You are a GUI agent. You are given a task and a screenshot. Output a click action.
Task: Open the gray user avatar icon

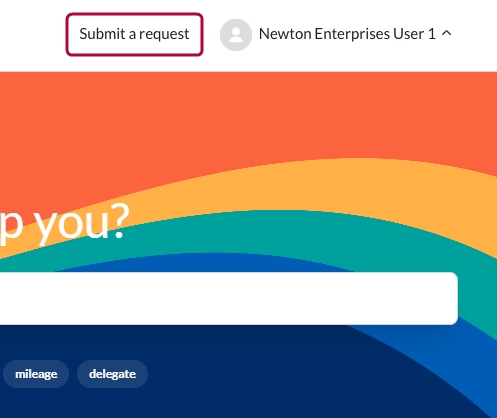pyautogui.click(x=236, y=35)
